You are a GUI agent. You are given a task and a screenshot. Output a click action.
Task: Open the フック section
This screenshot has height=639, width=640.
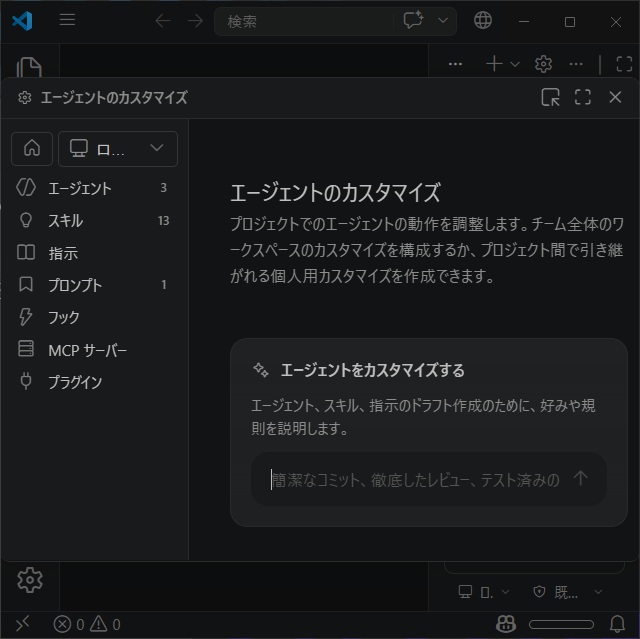[x=64, y=317]
